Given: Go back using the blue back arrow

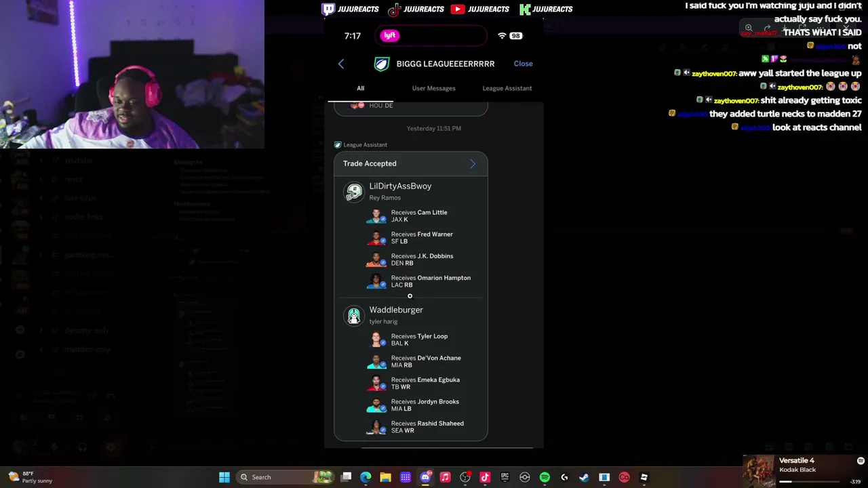Looking at the screenshot, I should click(341, 64).
